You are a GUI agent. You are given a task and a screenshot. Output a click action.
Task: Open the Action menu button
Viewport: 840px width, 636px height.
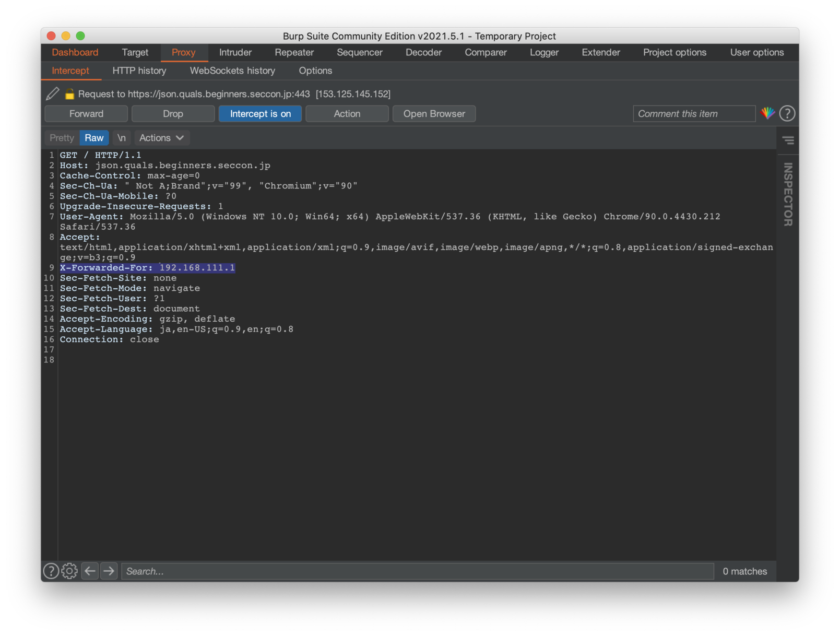347,114
